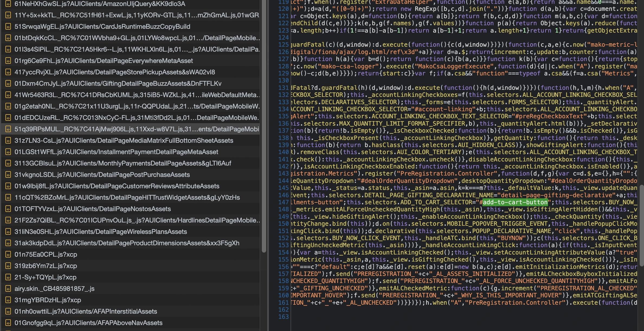Open the 31vkgnoLSDL.js DetailPagePostPurchaseAssets file
The image size is (644, 331).
tap(102, 175)
